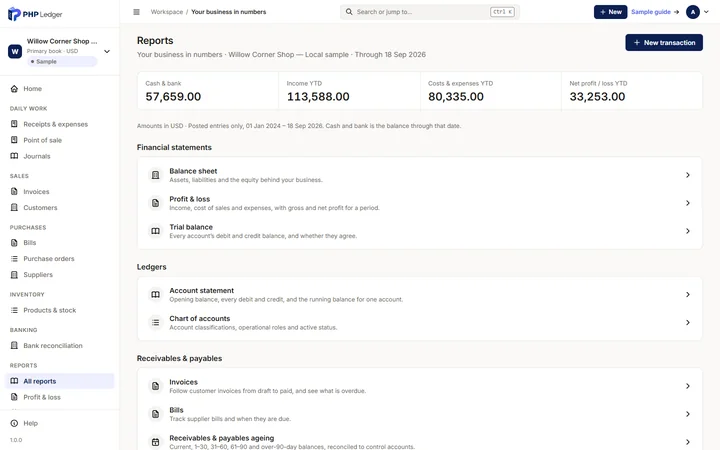This screenshot has height=450, width=720.
Task: Click the Cash & bank 57,659.00 card
Action: pyautogui.click(x=208, y=91)
